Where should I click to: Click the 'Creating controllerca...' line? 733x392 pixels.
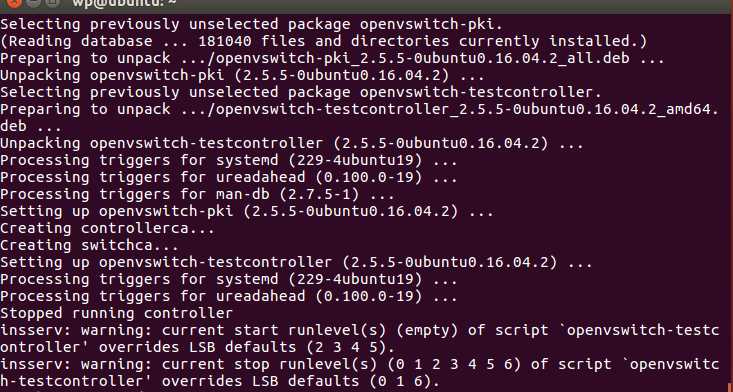[x=108, y=228]
